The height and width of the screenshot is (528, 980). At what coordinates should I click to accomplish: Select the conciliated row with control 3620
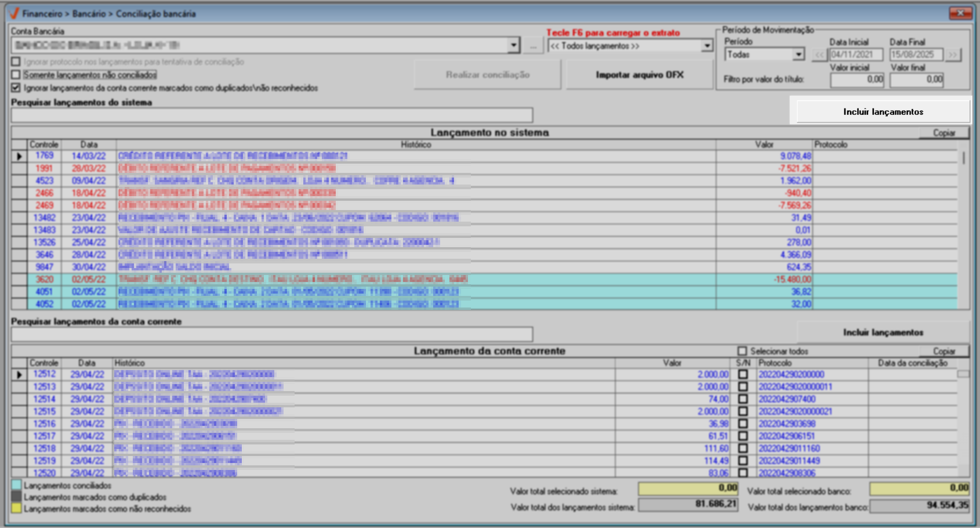point(485,279)
